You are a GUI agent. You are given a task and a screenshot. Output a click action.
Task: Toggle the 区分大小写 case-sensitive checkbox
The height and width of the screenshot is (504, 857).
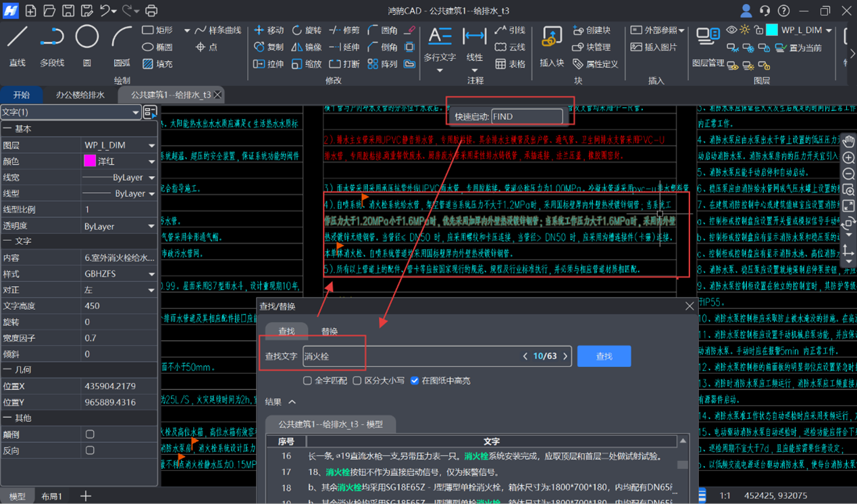[x=357, y=381]
